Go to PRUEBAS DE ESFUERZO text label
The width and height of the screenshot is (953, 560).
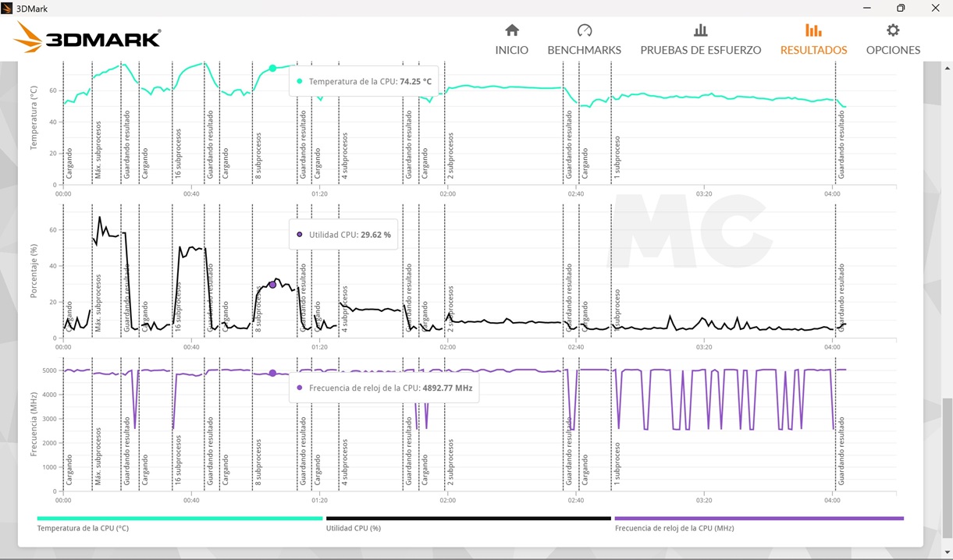tap(700, 50)
